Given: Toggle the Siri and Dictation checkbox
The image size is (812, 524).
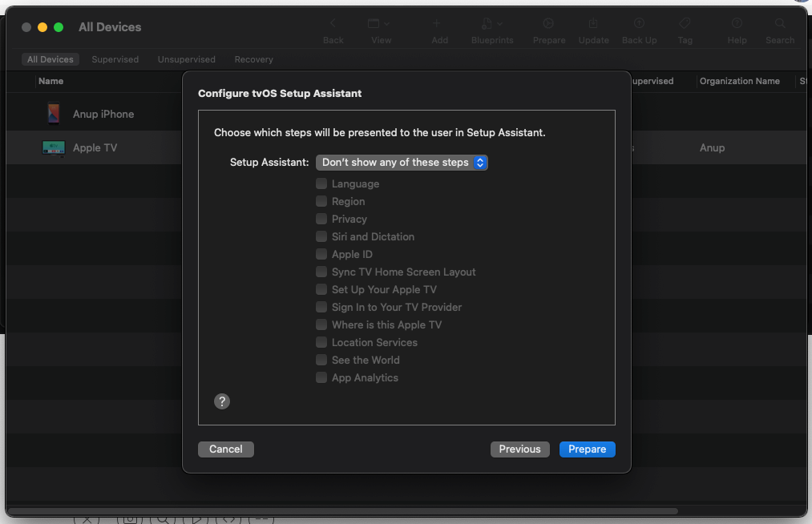Looking at the screenshot, I should pos(321,236).
